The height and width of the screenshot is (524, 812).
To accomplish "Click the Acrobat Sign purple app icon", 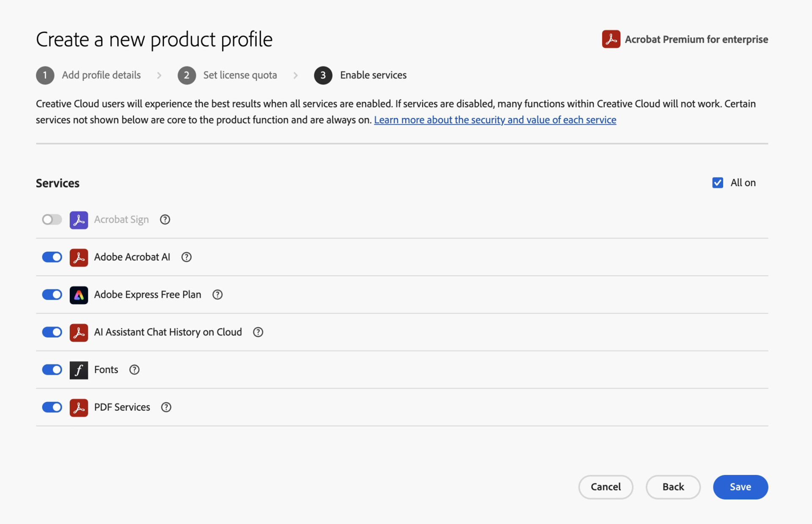I will click(79, 220).
